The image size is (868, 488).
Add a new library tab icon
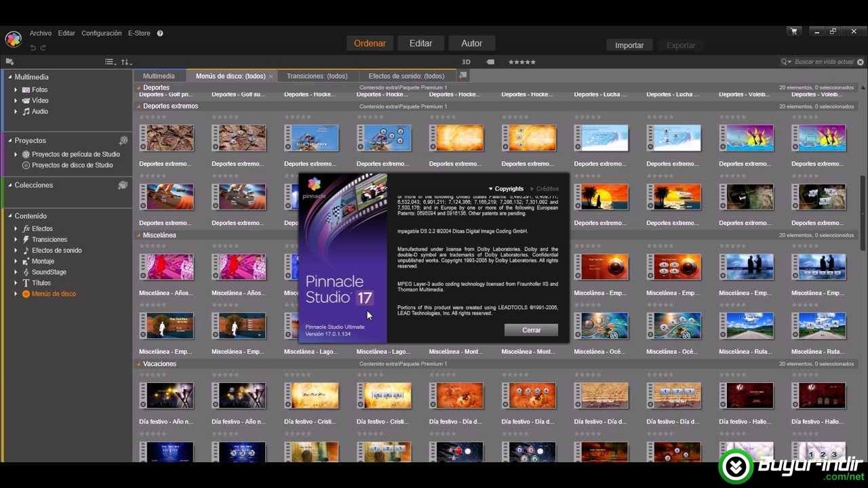tap(463, 76)
